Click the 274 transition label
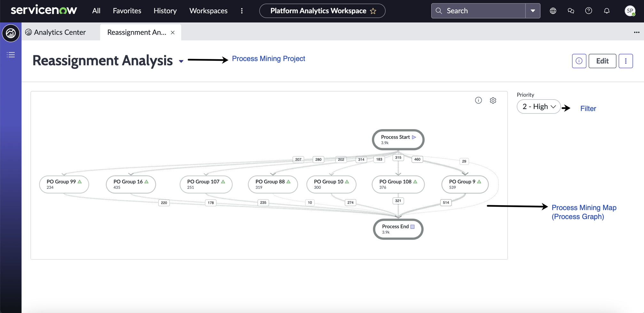 pyautogui.click(x=350, y=203)
